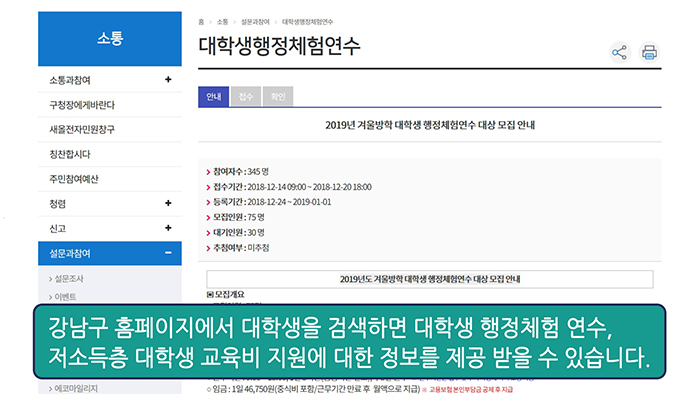Open 칭찬합시다 sidebar menu
Screen dimensions: 700x394
(x=110, y=154)
